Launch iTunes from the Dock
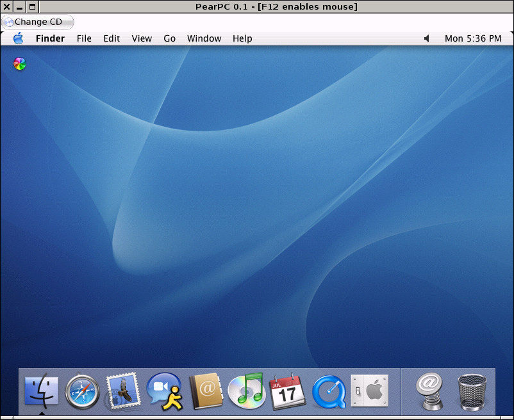The width and height of the screenshot is (514, 420). 247,391
